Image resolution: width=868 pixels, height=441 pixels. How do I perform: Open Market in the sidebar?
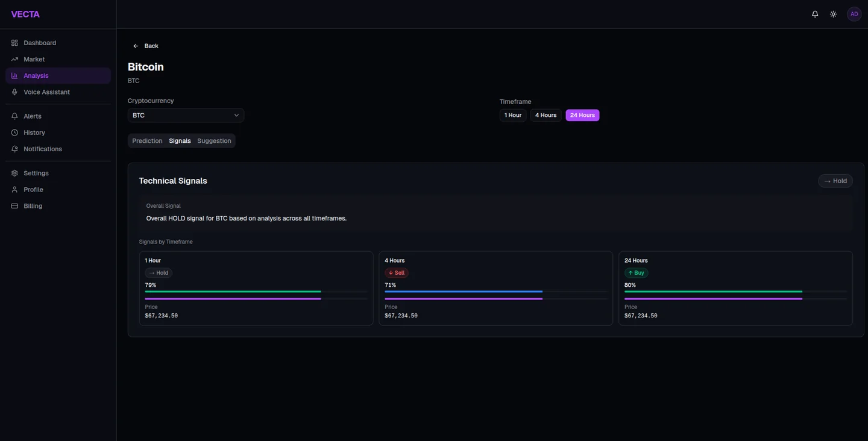coord(58,59)
